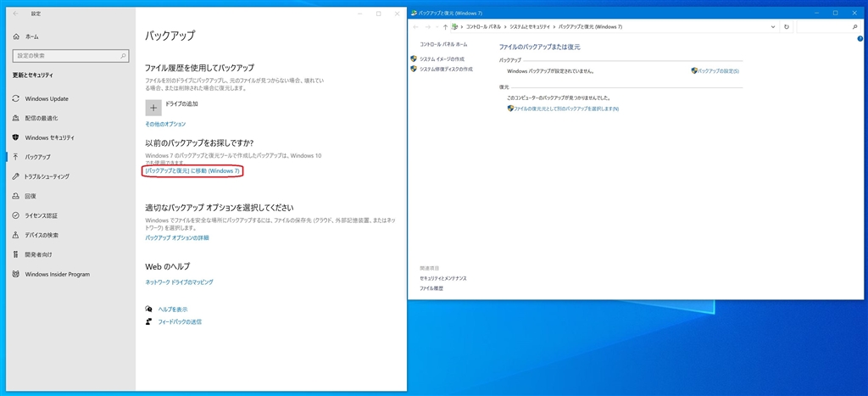868x396 pixels.
Task: Go back with the Settings back arrow
Action: click(x=15, y=14)
